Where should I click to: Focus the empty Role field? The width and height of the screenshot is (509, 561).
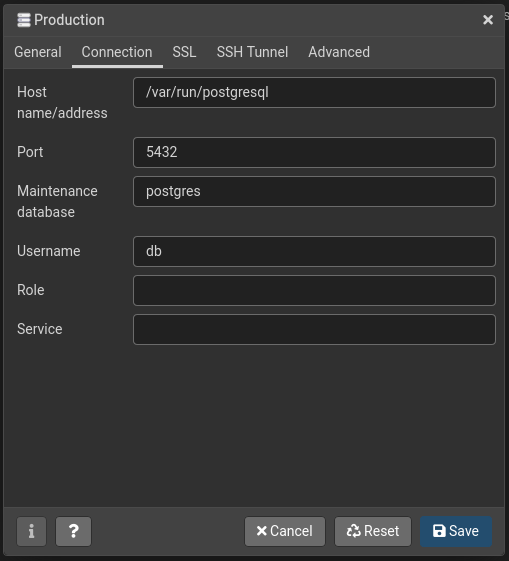[314, 290]
